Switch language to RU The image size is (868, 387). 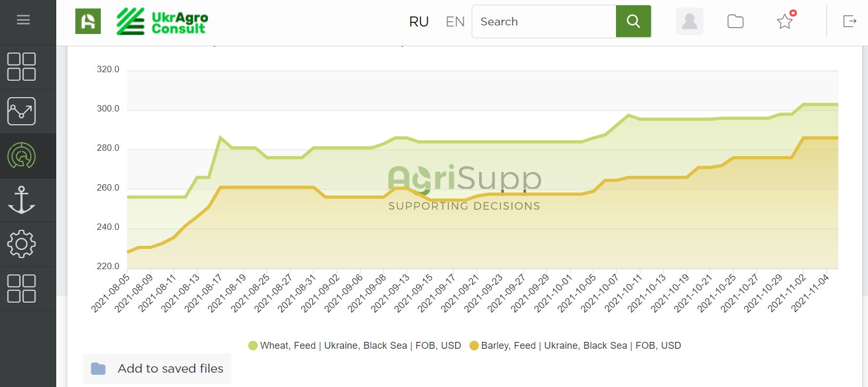pos(419,22)
